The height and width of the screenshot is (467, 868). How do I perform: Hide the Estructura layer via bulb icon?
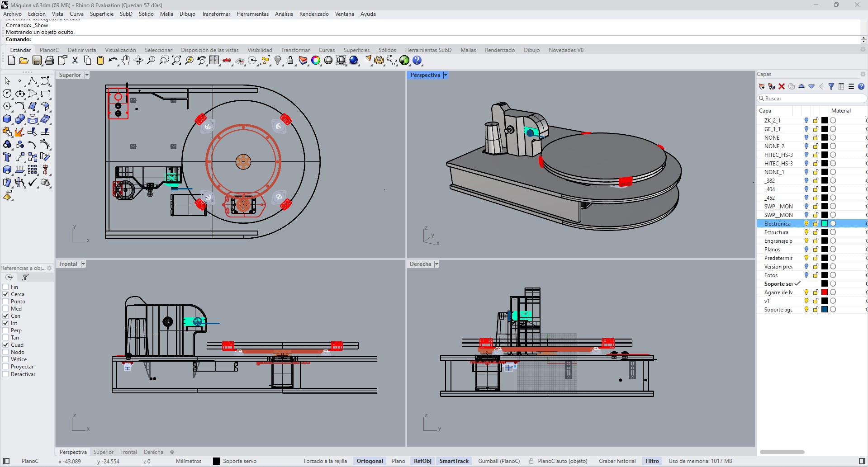[806, 232]
